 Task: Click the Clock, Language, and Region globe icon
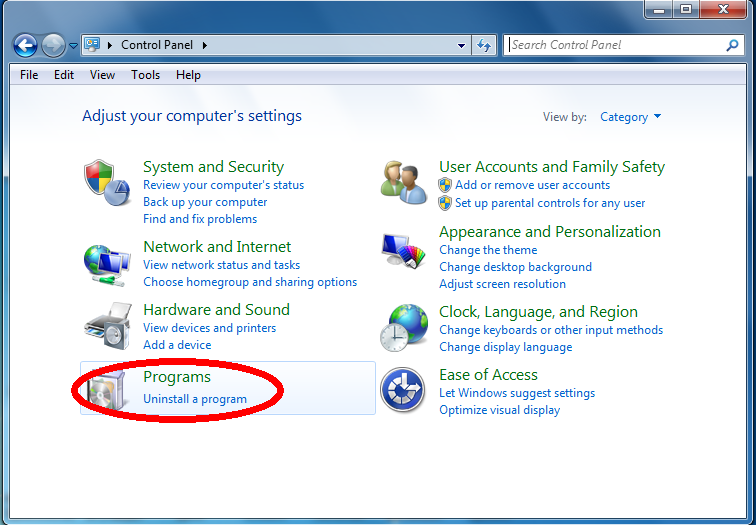[404, 328]
